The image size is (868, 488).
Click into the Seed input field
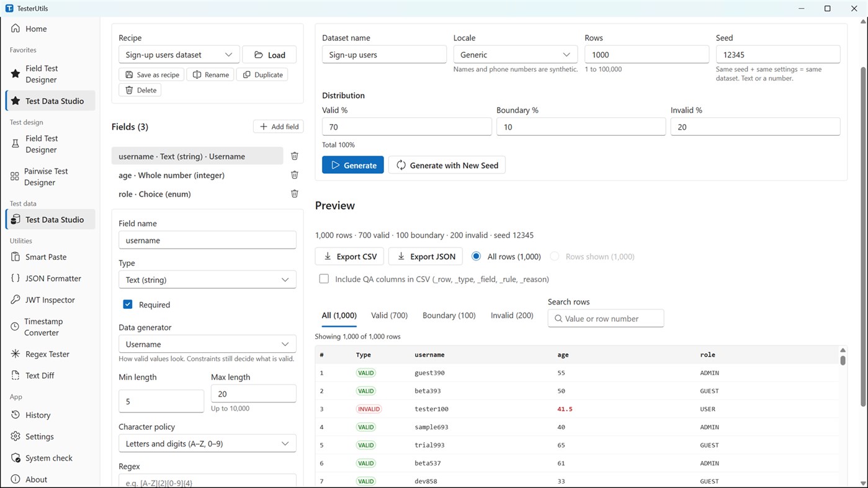pos(778,55)
